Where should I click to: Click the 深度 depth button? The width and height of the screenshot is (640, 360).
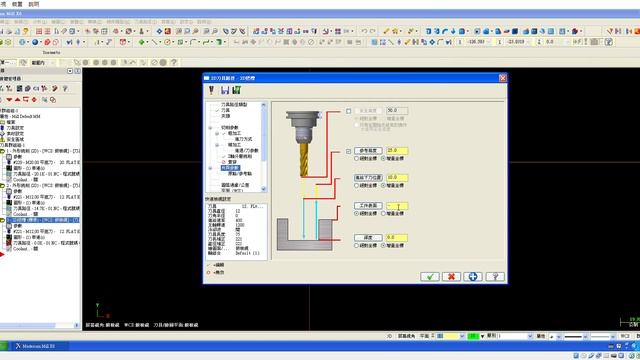pyautogui.click(x=368, y=238)
